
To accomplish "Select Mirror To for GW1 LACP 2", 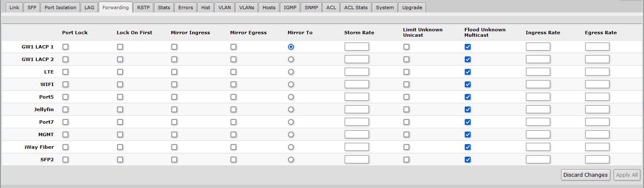I will (291, 59).
